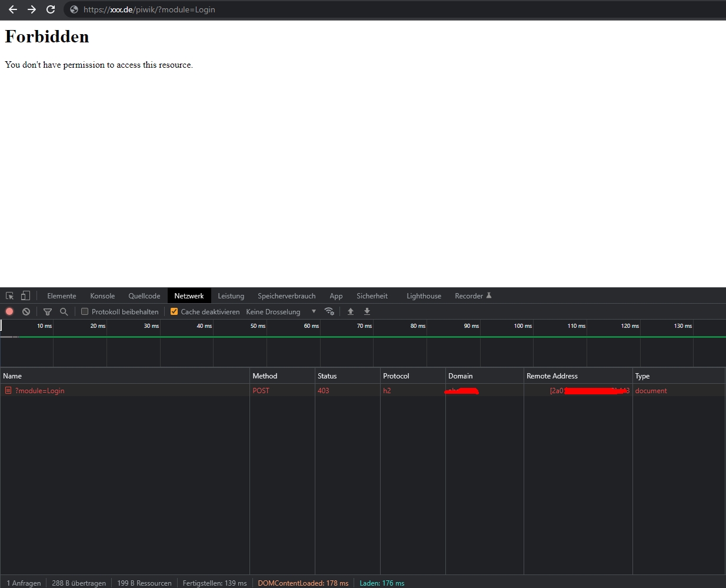Switch to the Konsole tab
The height and width of the screenshot is (588, 726).
click(x=102, y=296)
